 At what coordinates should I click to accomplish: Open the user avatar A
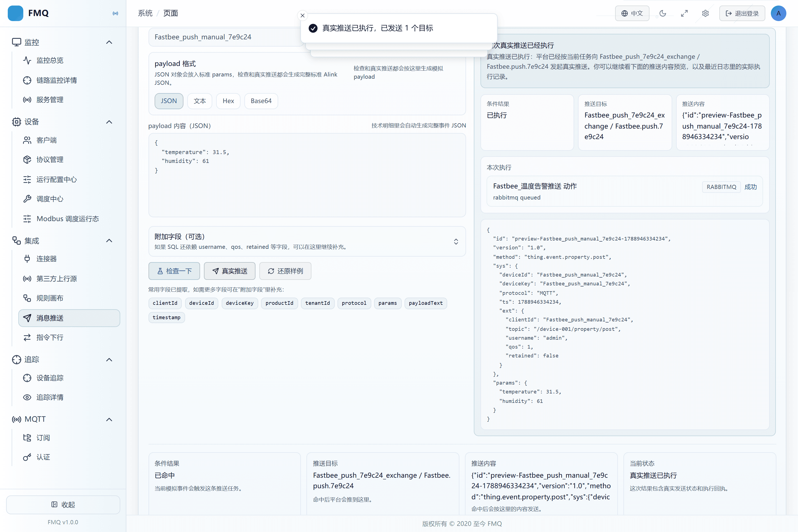tap(778, 13)
